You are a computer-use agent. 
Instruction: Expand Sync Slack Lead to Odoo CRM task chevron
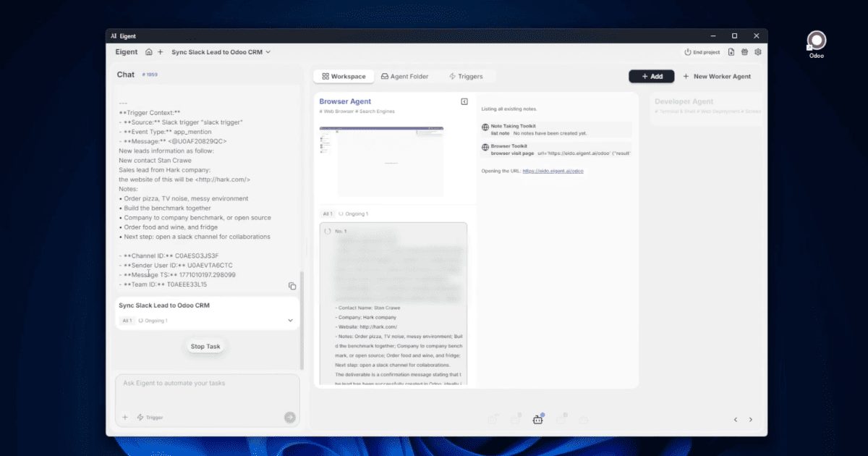290,320
